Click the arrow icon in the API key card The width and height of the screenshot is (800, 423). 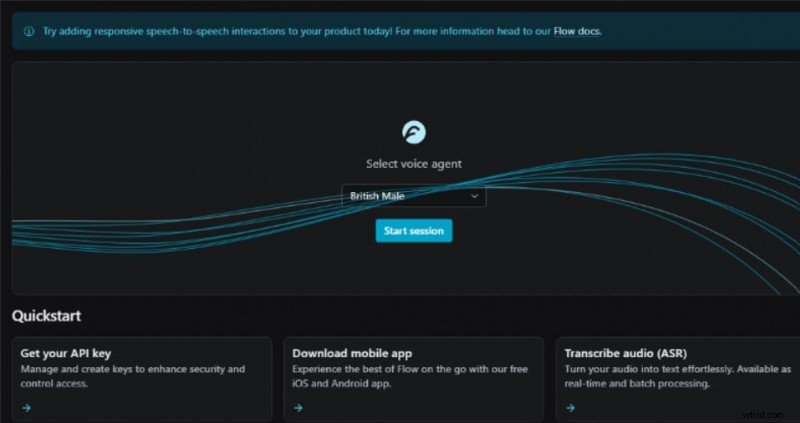coord(27,407)
